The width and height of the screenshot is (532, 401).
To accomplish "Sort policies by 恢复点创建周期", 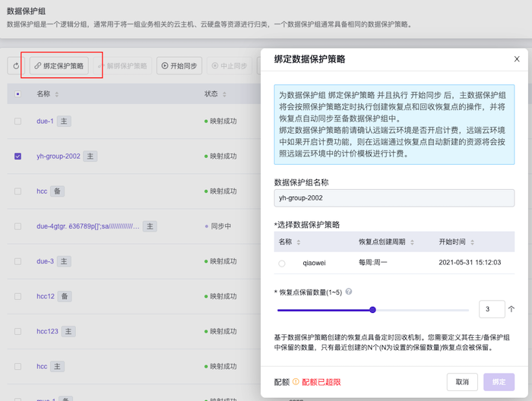I will pyautogui.click(x=416, y=242).
